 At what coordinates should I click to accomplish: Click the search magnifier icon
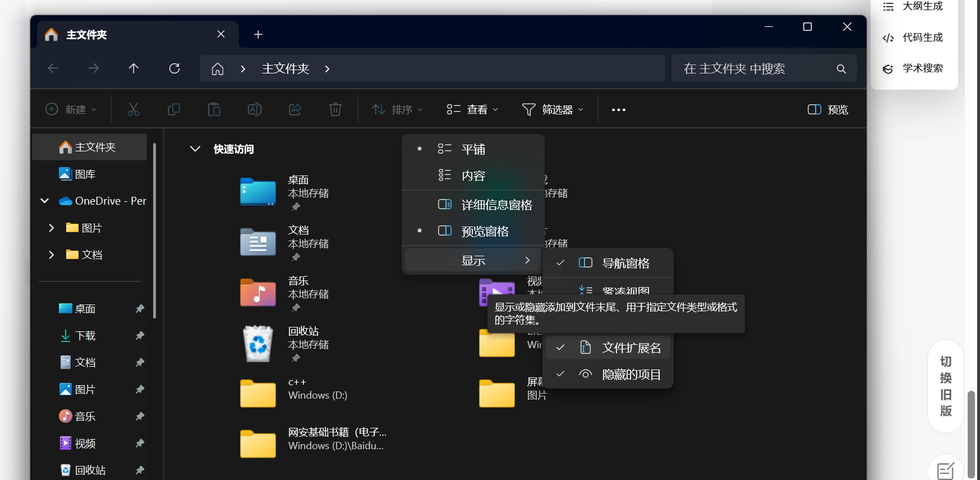[x=841, y=68]
